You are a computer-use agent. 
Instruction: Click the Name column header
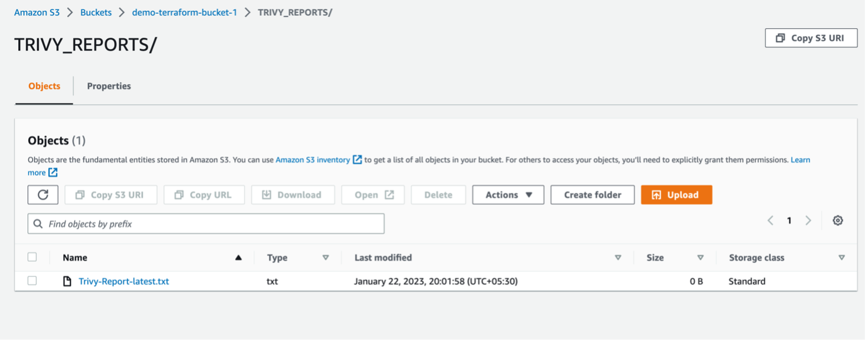point(75,257)
